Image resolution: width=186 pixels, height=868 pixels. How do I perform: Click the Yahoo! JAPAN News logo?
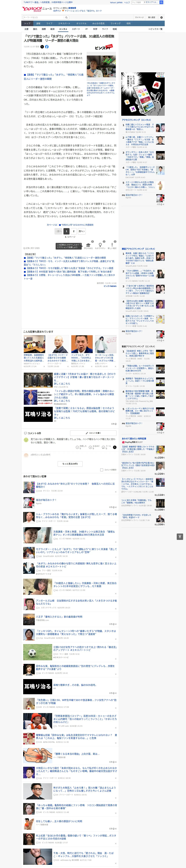click(37, 9)
